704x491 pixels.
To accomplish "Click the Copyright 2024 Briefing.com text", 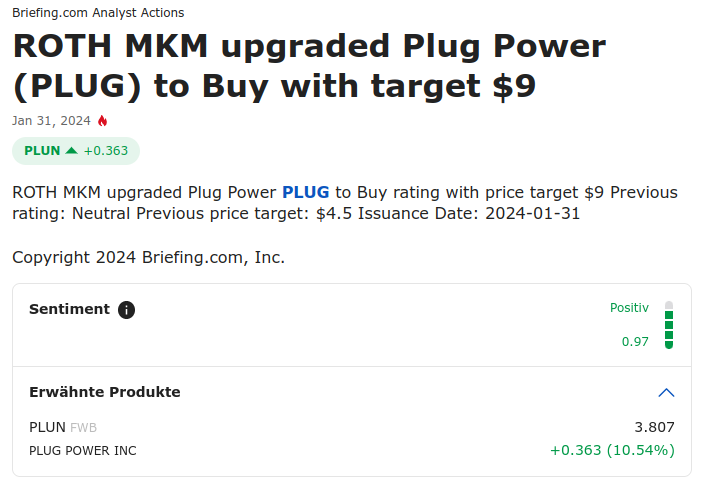I will [148, 257].
